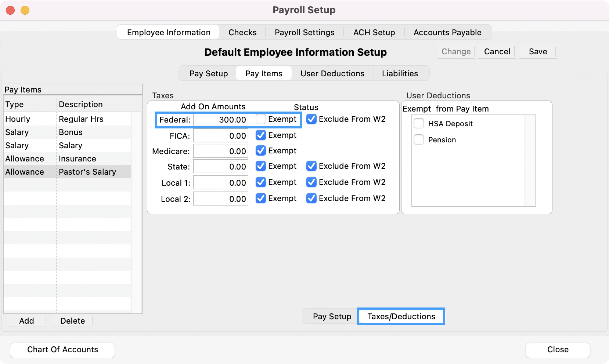This screenshot has width=609, height=364.
Task: Toggle the Medicare Exempt checkbox
Action: [261, 151]
